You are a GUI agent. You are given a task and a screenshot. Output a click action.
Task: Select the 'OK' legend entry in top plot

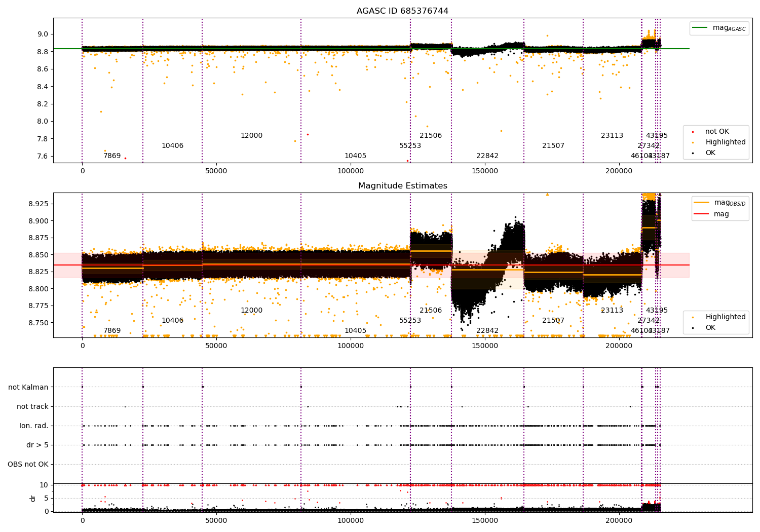(x=710, y=153)
